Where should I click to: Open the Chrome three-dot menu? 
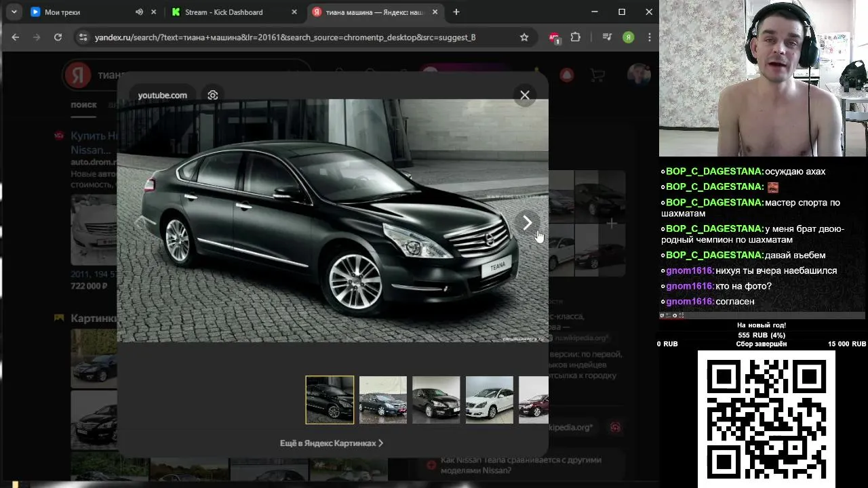click(x=650, y=37)
